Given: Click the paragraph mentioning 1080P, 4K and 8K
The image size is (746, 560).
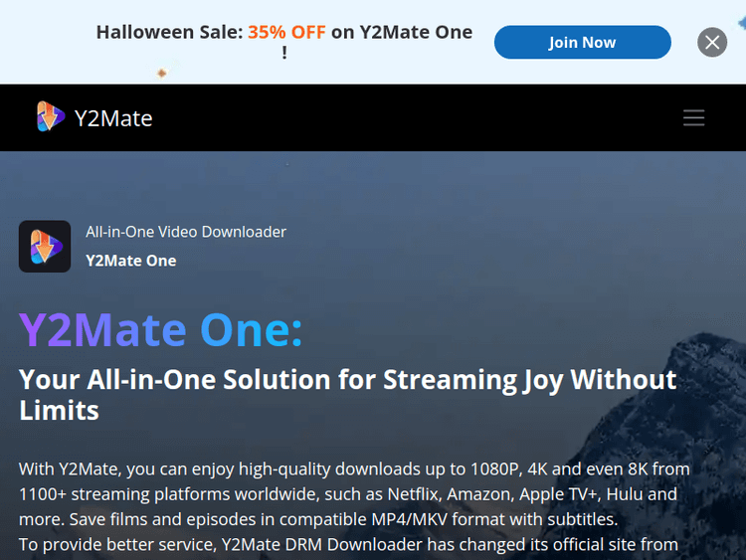Looking at the screenshot, I should pyautogui.click(x=354, y=494).
